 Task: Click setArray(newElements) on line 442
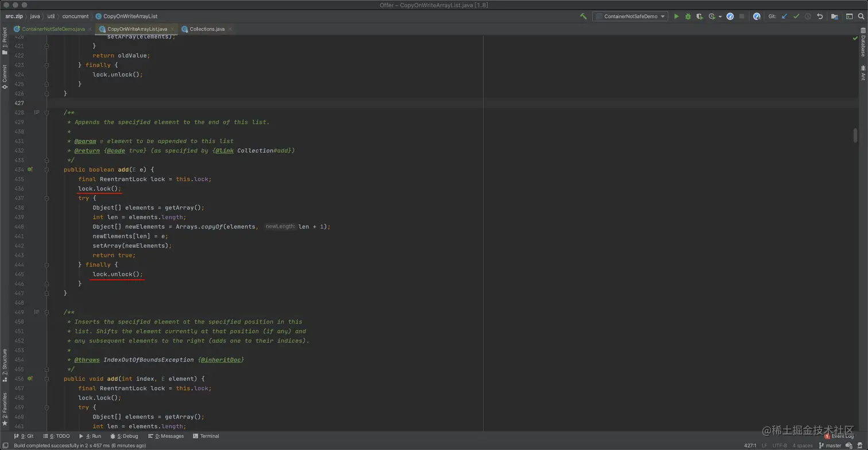[x=132, y=245]
